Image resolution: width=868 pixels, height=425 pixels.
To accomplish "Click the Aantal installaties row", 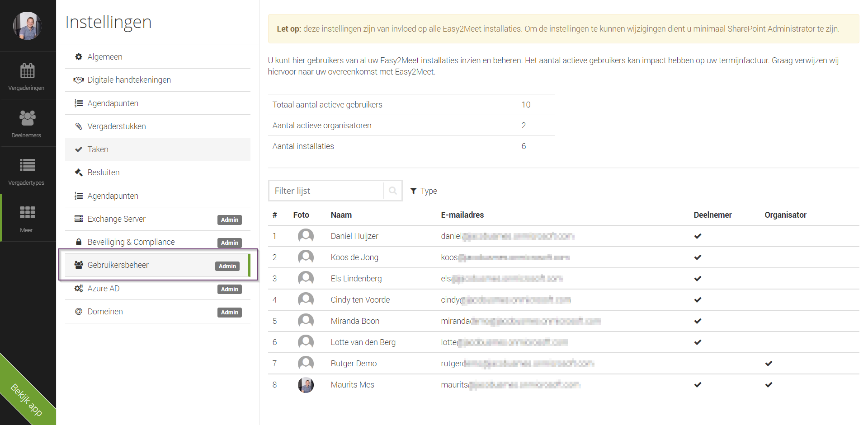I will tap(411, 146).
